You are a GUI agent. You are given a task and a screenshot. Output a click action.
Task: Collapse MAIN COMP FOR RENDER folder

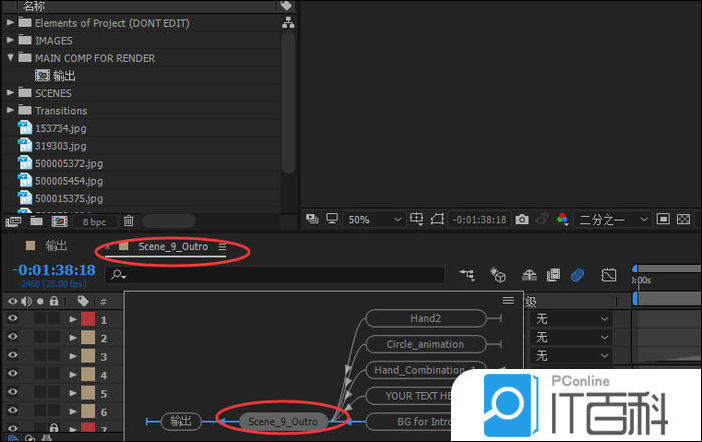click(x=10, y=57)
